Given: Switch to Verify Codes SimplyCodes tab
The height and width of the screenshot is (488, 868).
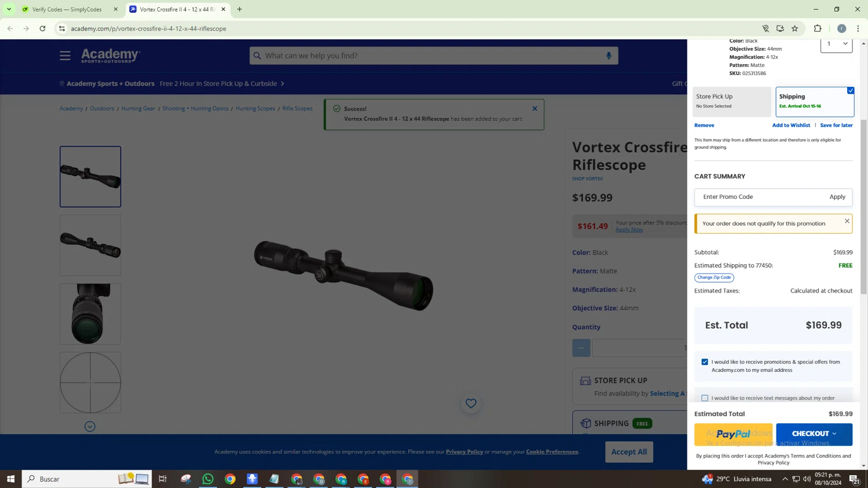Looking at the screenshot, I should (67, 9).
